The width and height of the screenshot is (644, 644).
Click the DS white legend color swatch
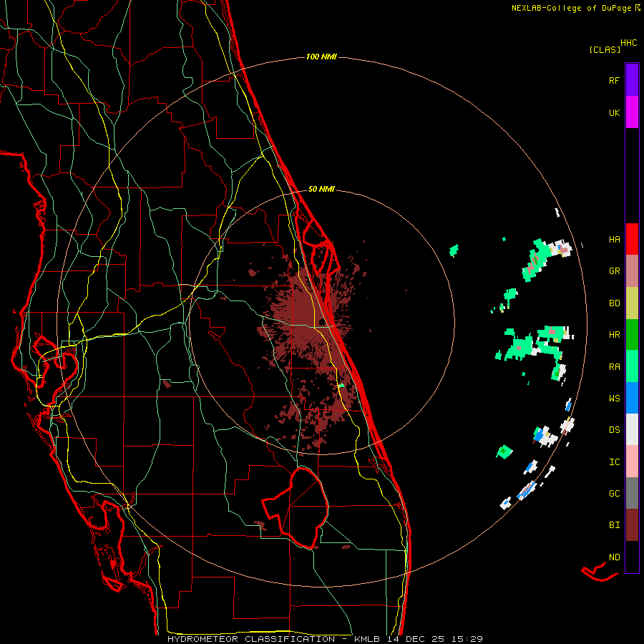pos(632,429)
